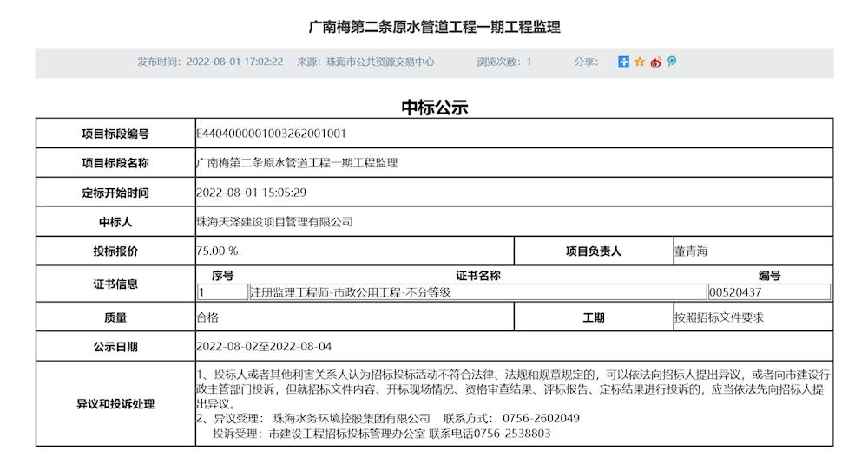Click the publish time 2022-08-01 17:02:22

[x=234, y=62]
